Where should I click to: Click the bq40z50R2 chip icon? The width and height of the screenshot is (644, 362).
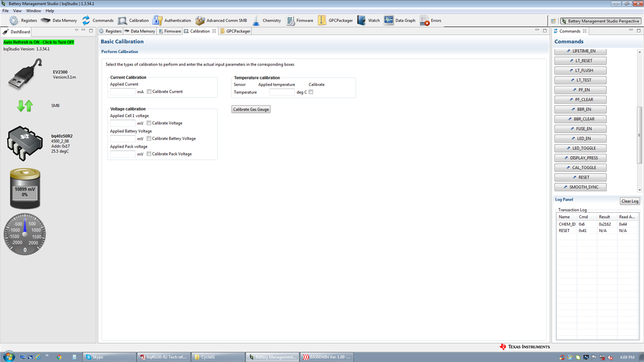(25, 143)
